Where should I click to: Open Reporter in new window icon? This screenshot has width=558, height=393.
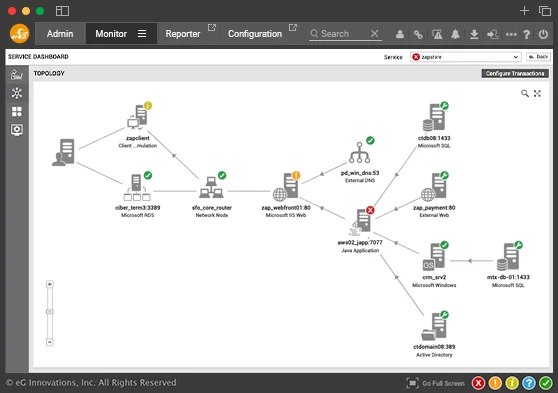pos(212,27)
